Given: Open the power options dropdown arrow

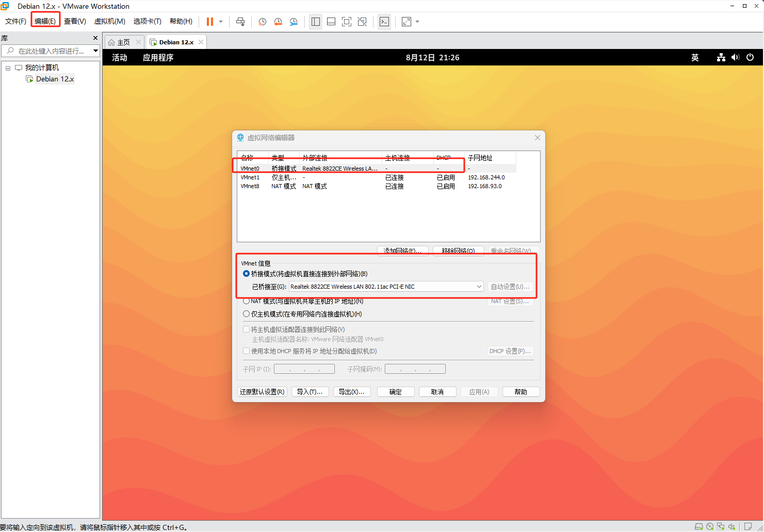Looking at the screenshot, I should pos(221,22).
